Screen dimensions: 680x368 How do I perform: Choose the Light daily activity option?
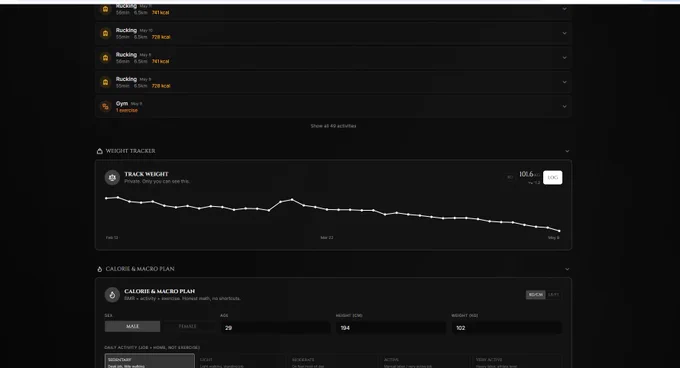[x=241, y=361]
